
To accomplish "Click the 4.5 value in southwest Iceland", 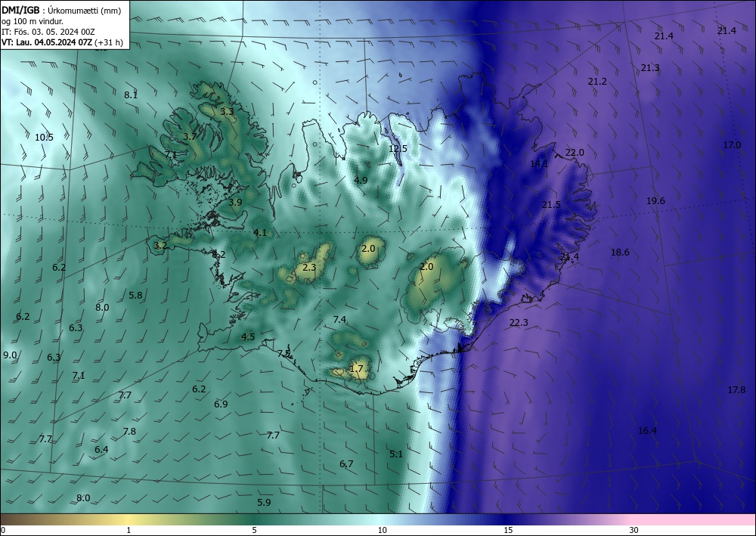I will tap(248, 337).
